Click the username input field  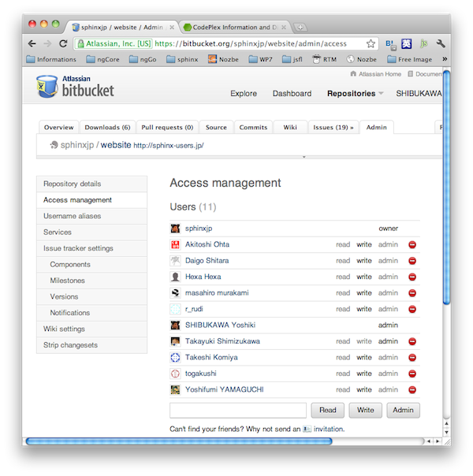pos(238,411)
